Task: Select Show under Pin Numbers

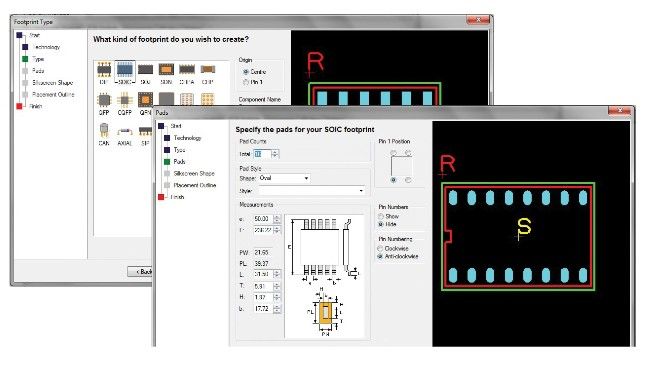Action: 381,216
